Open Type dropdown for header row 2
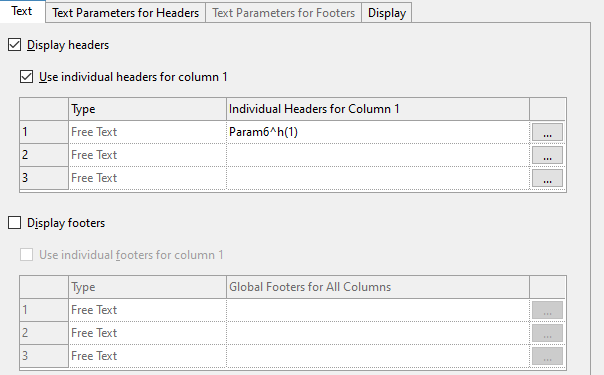Viewport: 604px width, 375px height. click(x=148, y=155)
